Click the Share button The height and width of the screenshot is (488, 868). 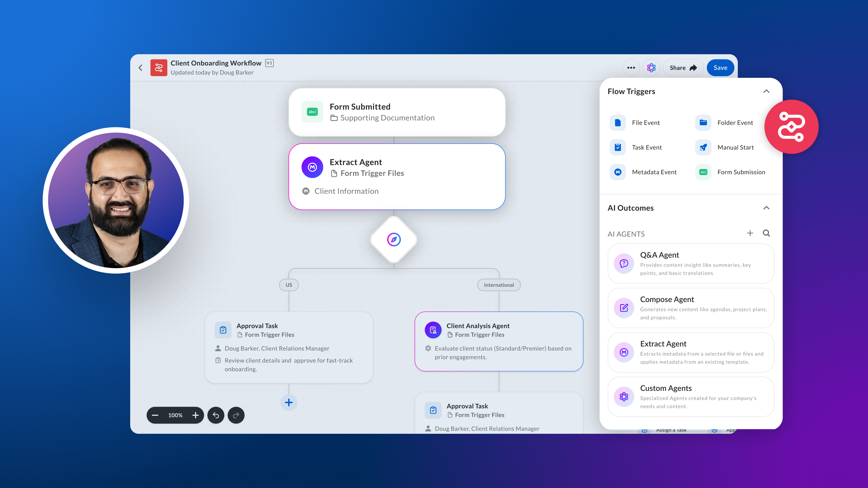(683, 67)
